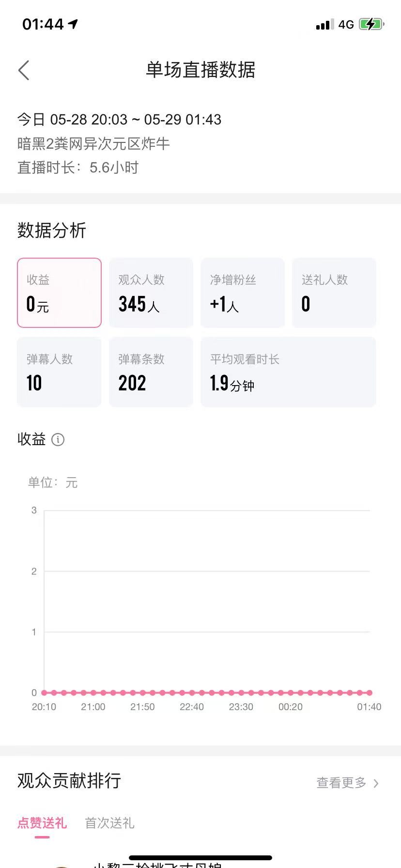
Task: Tap the location arrow beside the clock
Action: (x=73, y=24)
